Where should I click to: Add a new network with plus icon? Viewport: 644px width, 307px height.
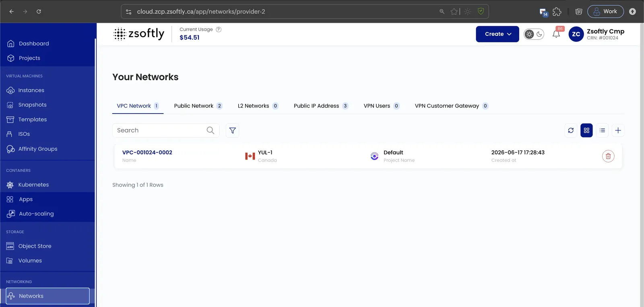click(x=618, y=131)
